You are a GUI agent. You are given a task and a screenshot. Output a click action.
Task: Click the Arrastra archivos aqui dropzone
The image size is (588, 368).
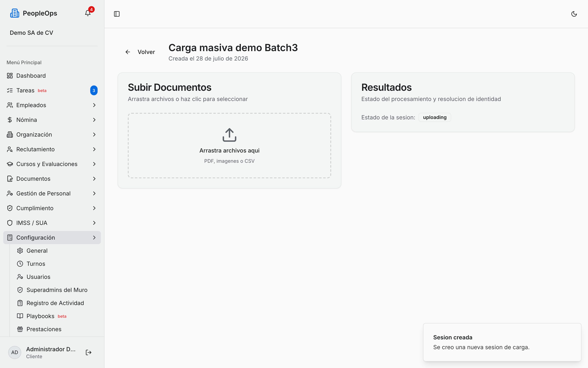pos(229,146)
